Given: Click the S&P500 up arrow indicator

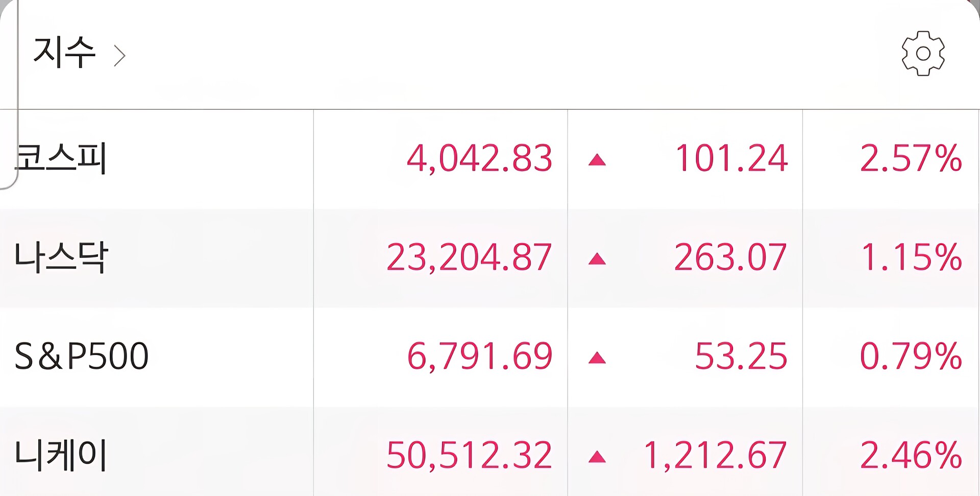Looking at the screenshot, I should (597, 358).
